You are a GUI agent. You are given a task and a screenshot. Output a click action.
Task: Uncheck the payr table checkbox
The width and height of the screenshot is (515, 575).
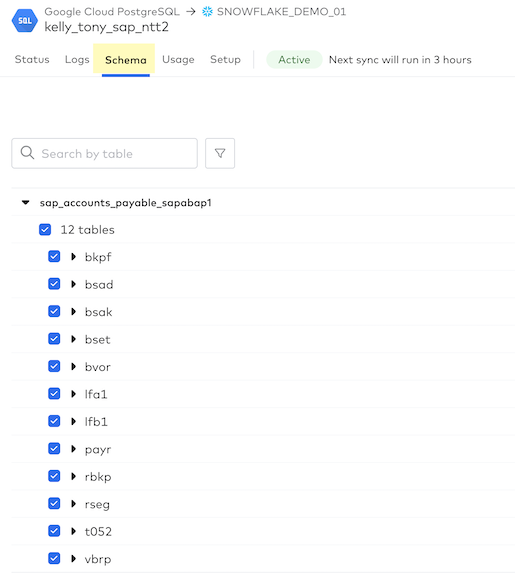pos(54,448)
